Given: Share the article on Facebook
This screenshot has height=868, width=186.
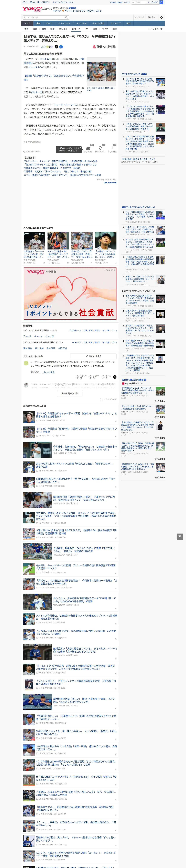Looking at the screenshot, I should [61, 47].
